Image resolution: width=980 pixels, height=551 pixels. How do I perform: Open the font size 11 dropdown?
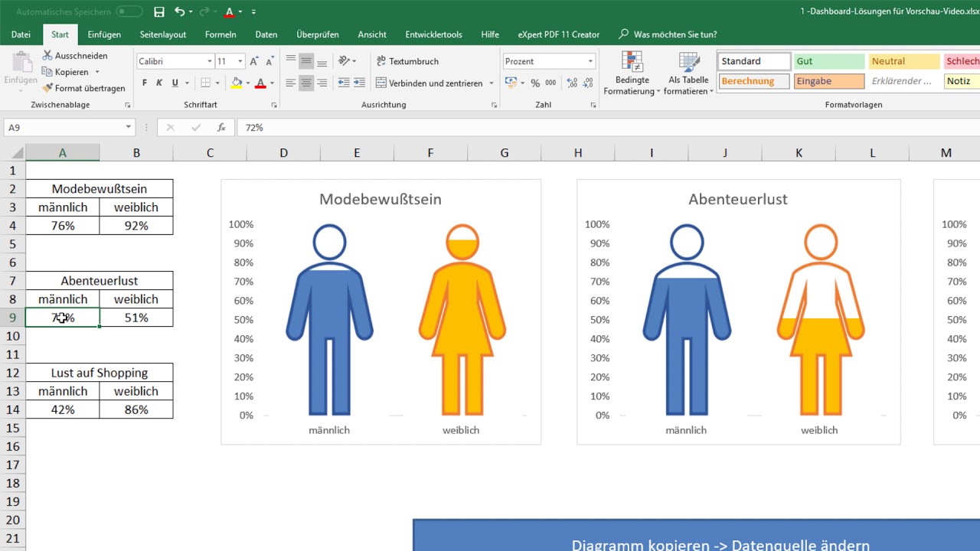pyautogui.click(x=240, y=61)
